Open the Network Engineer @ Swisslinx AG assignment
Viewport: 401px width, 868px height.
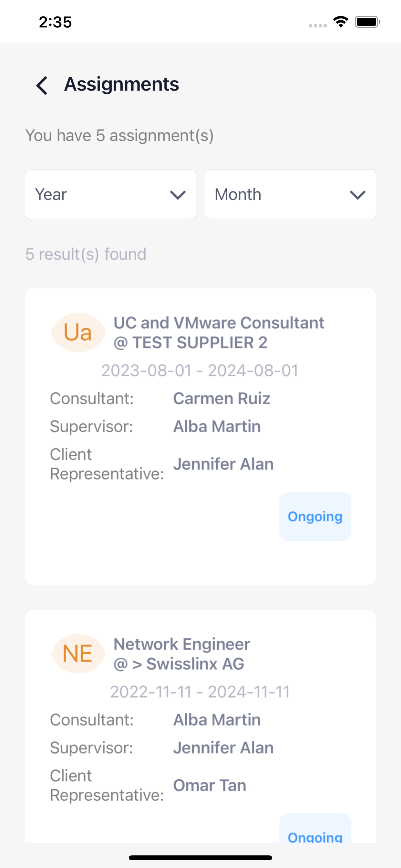pyautogui.click(x=182, y=654)
